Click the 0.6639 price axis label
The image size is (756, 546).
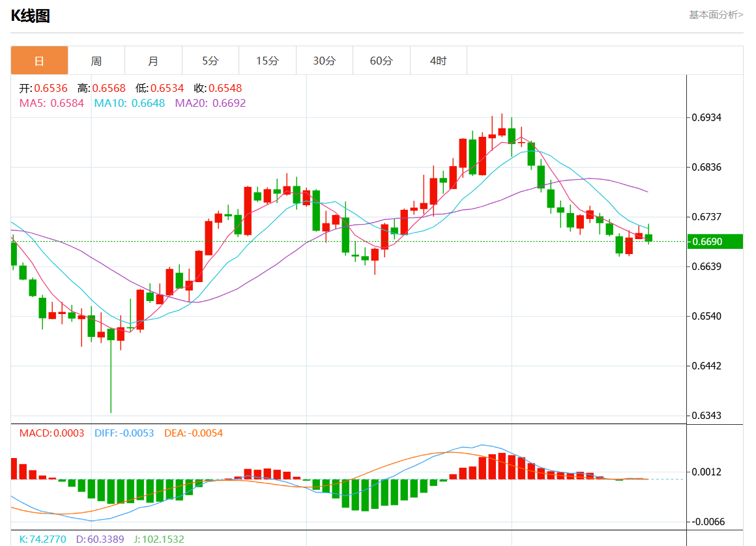[x=706, y=266]
